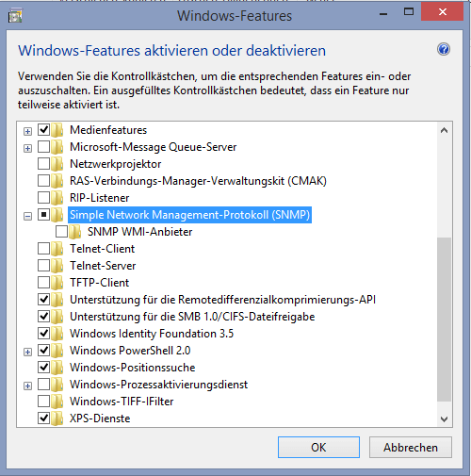
Task: Click the Telnet-Client folder icon
Action: click(57, 249)
